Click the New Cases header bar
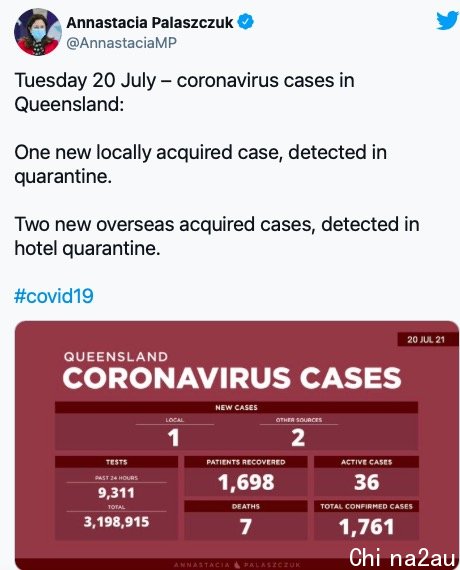 coord(236,408)
